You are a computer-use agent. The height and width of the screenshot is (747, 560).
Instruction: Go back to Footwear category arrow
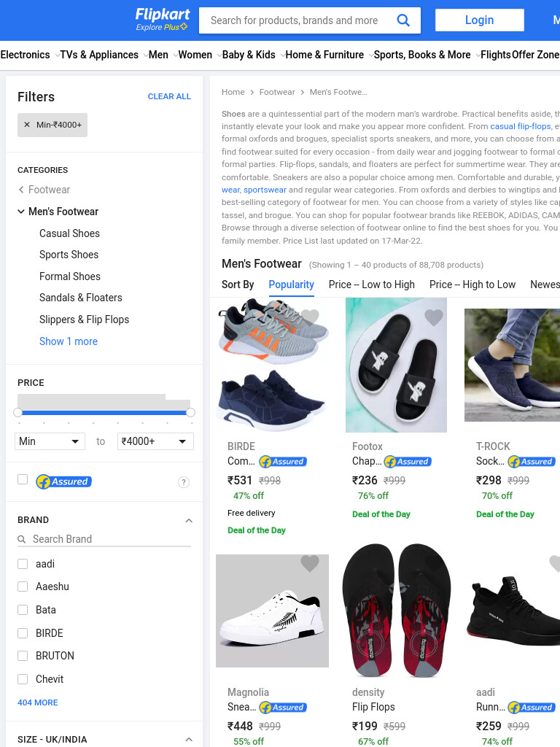[21, 190]
